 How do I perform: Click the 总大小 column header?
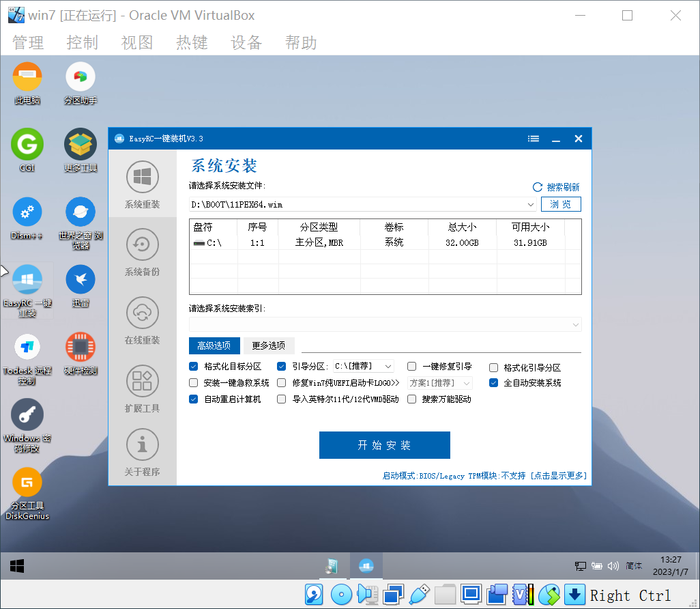tap(462, 227)
